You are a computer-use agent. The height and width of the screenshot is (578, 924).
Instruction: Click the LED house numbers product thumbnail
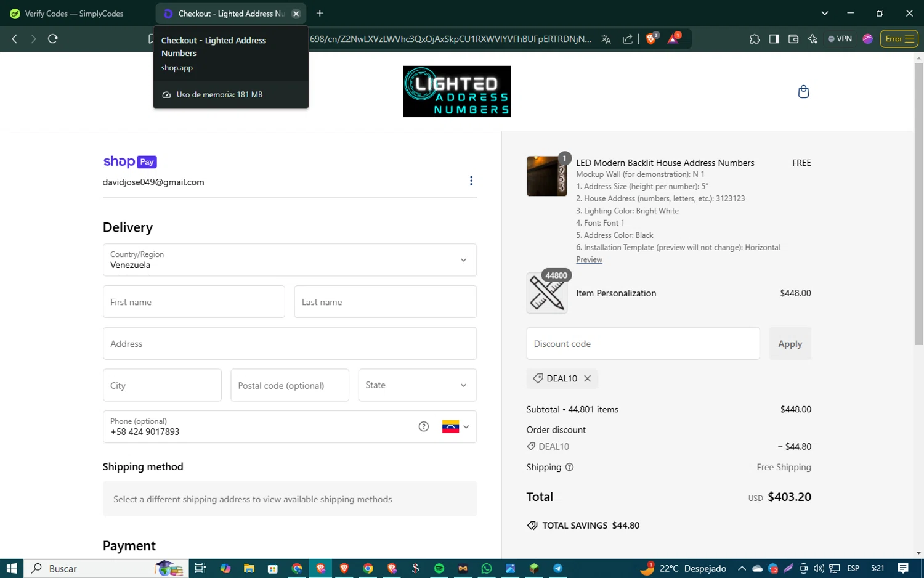[x=547, y=176]
